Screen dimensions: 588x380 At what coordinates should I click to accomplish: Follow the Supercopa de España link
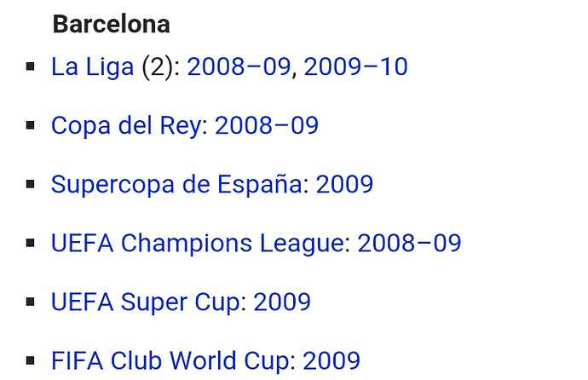(176, 184)
